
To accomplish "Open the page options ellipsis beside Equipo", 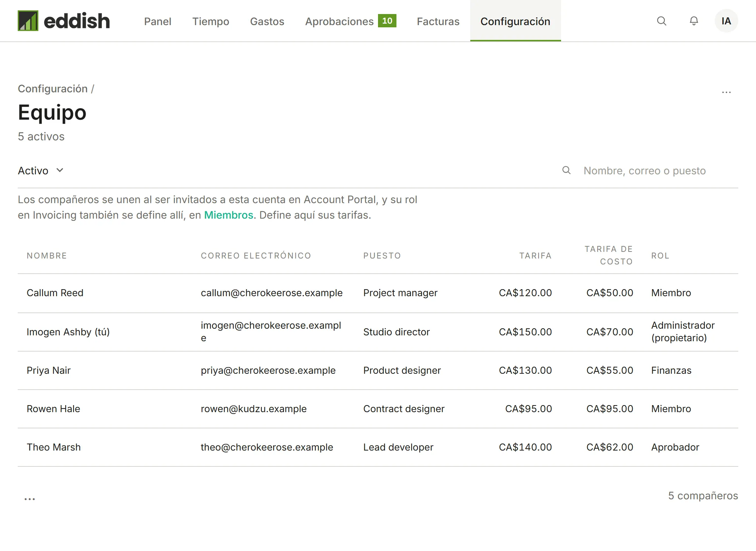I will tap(726, 92).
